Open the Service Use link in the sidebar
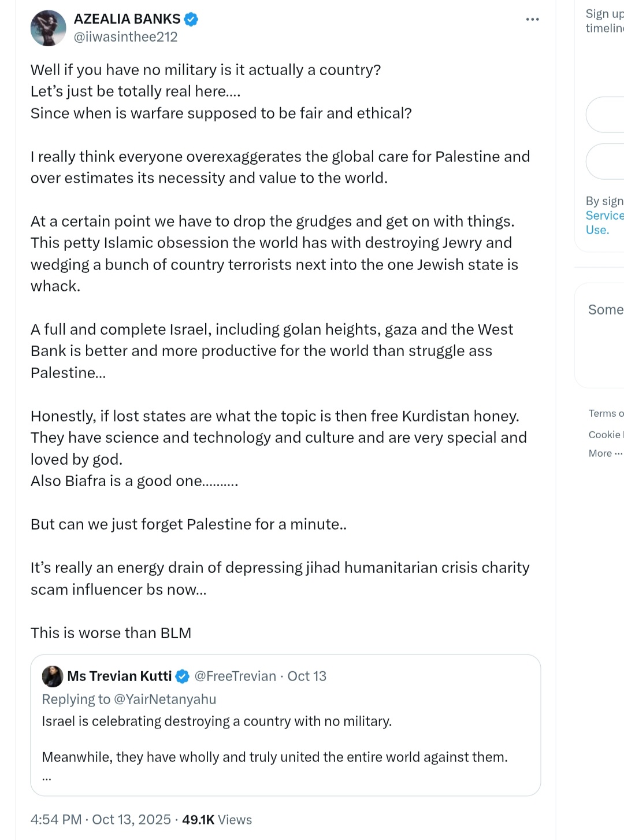624x840 pixels. coord(604,223)
